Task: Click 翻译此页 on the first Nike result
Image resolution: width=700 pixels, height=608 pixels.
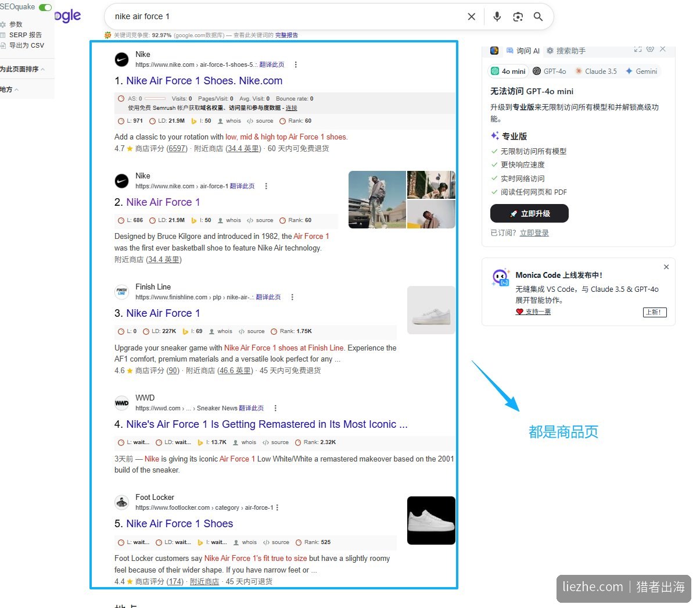Action: click(x=272, y=65)
